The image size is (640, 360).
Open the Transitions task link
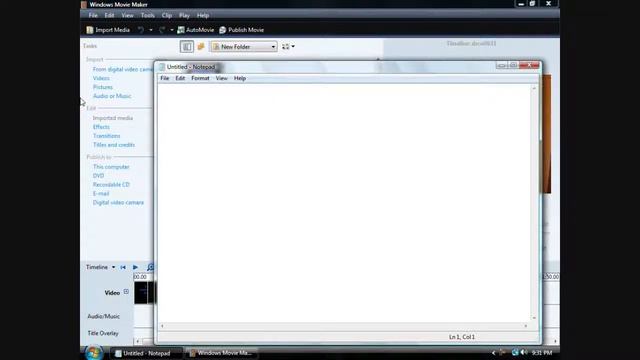point(107,136)
